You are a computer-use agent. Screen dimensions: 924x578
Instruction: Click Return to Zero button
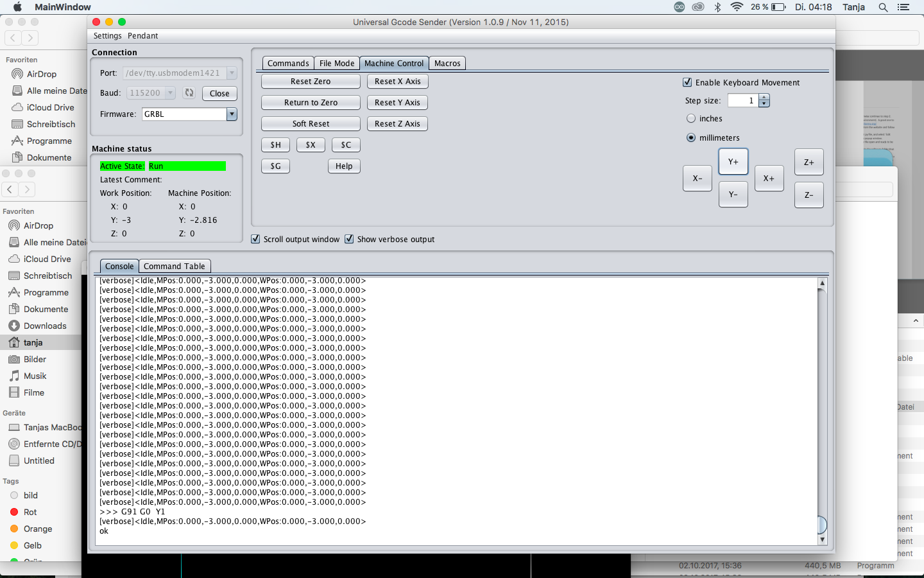311,103
